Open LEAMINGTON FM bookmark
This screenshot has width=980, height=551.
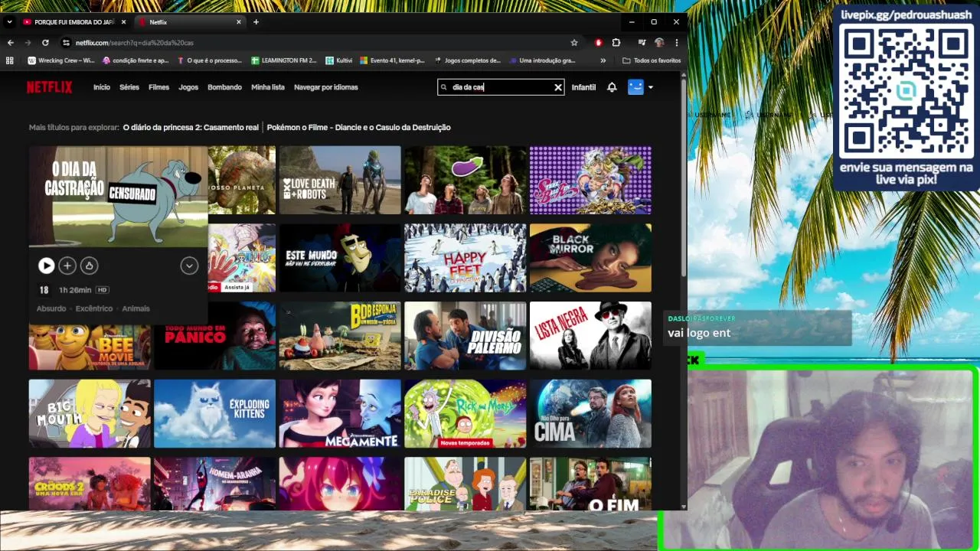coord(284,60)
